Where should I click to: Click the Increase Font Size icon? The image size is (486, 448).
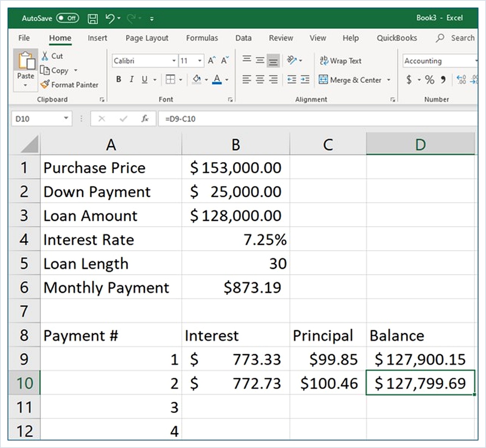coord(212,60)
